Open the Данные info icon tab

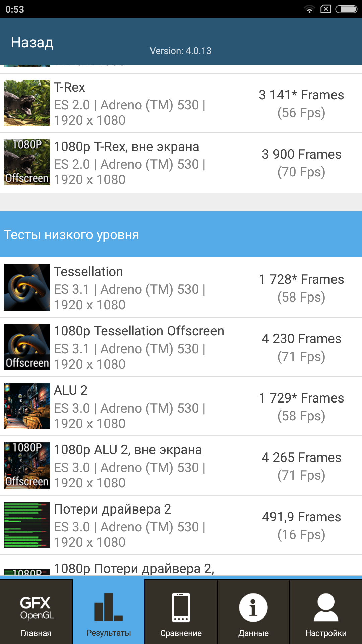point(253,612)
